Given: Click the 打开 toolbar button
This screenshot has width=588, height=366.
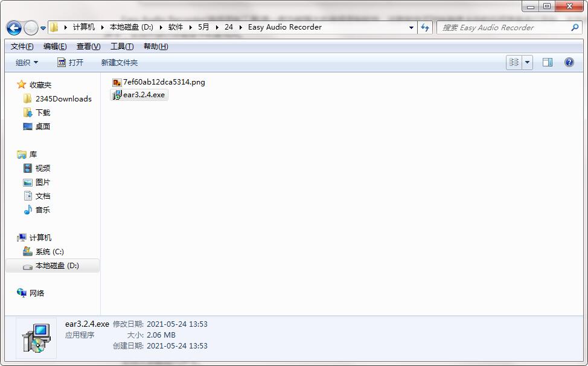Looking at the screenshot, I should pos(70,62).
